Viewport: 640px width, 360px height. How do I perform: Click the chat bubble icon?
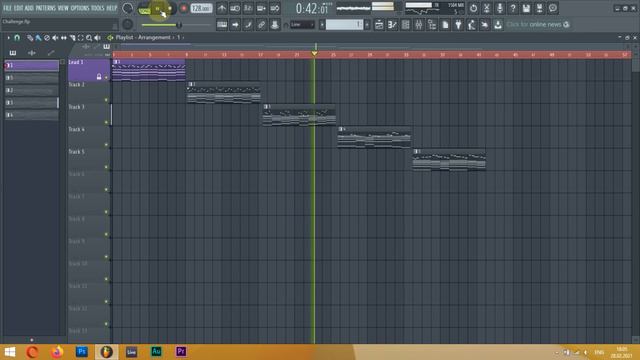pos(553,8)
